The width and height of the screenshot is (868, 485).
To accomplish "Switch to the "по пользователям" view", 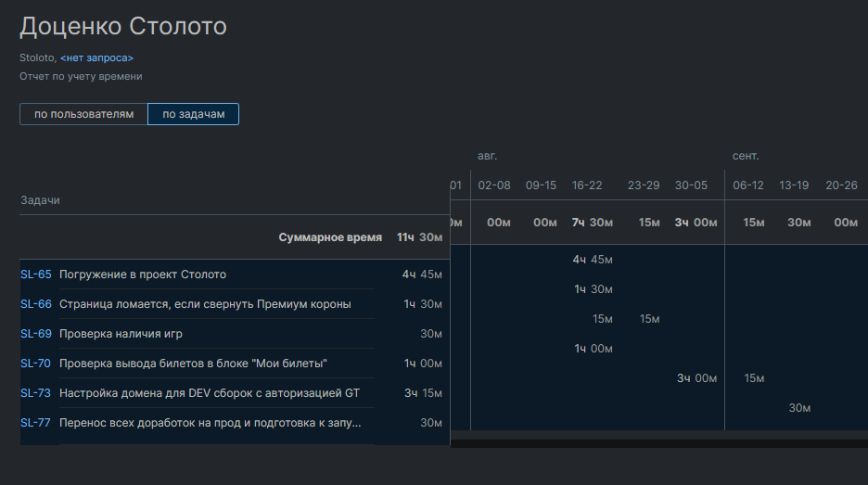I will coord(83,114).
